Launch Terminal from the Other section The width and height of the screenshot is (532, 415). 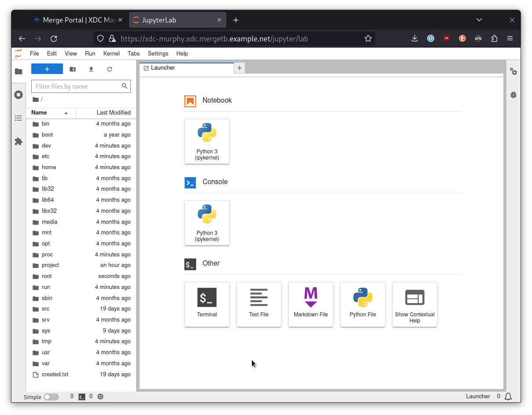(x=207, y=304)
